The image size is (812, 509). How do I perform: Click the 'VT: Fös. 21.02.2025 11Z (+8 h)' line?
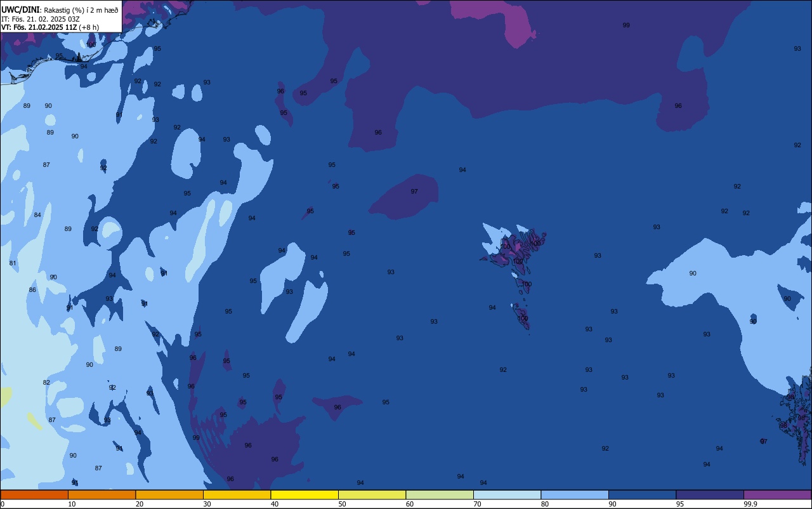click(50, 27)
